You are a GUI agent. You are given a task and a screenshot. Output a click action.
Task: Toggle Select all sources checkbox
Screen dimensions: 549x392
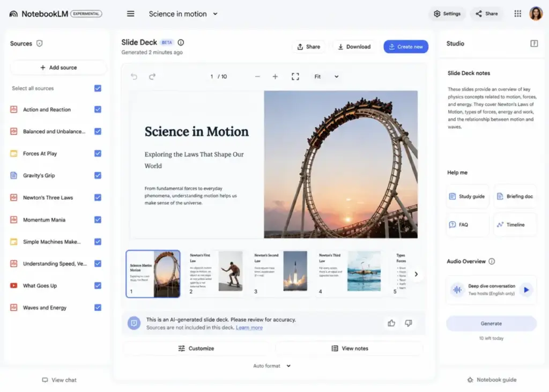pos(98,88)
